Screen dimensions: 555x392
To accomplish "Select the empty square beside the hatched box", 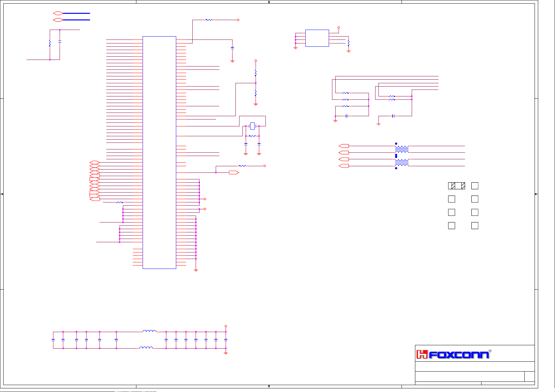I will tap(475, 186).
